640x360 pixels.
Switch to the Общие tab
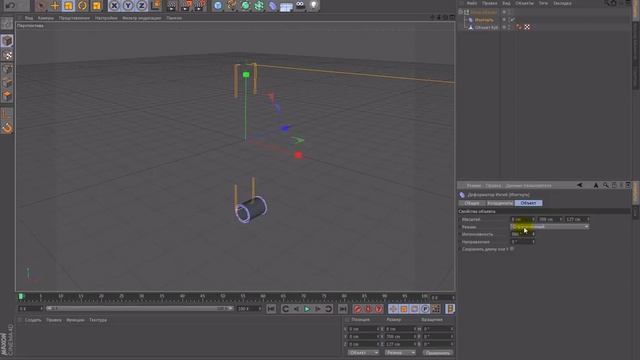coord(472,203)
